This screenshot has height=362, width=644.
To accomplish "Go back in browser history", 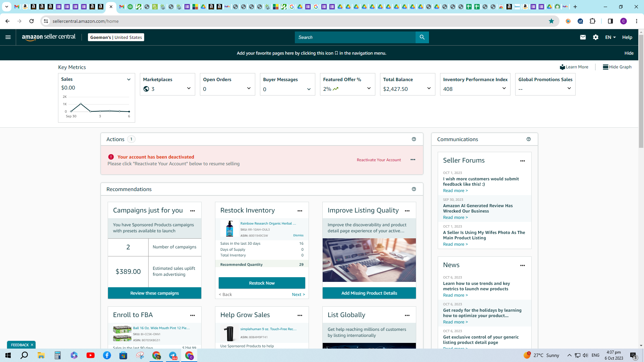I will [x=7, y=21].
